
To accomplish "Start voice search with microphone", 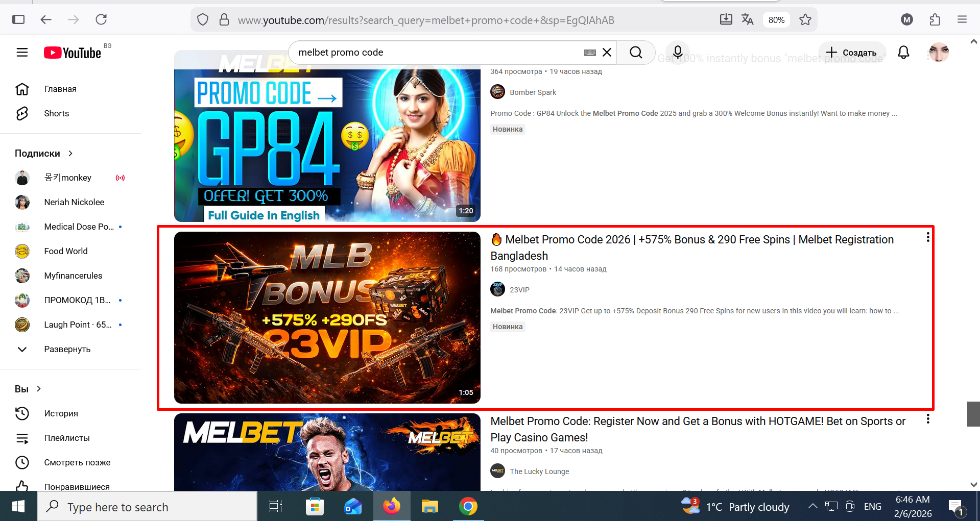I will point(678,52).
